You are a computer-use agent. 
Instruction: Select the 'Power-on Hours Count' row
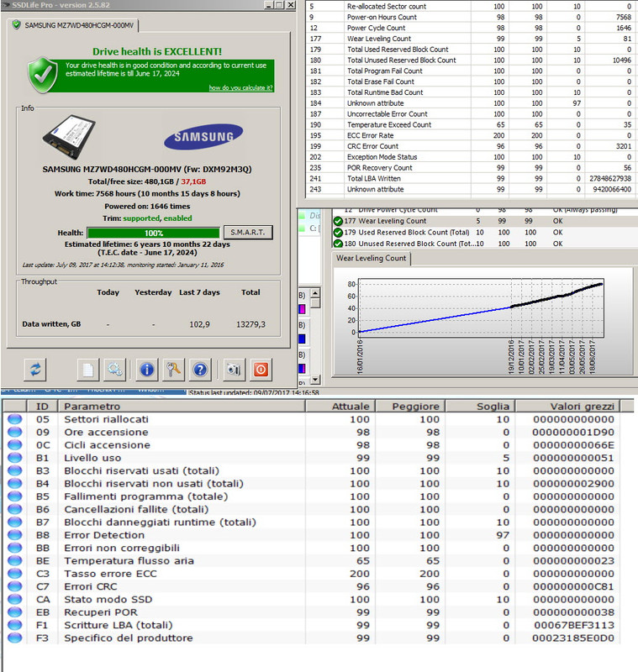point(471,17)
